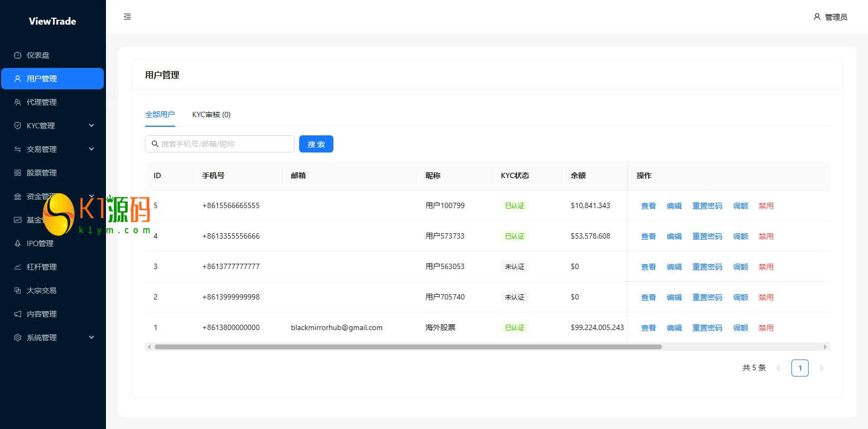The image size is (868, 429).
Task: Expand the 交易管理 submenu chevron
Action: point(92,149)
